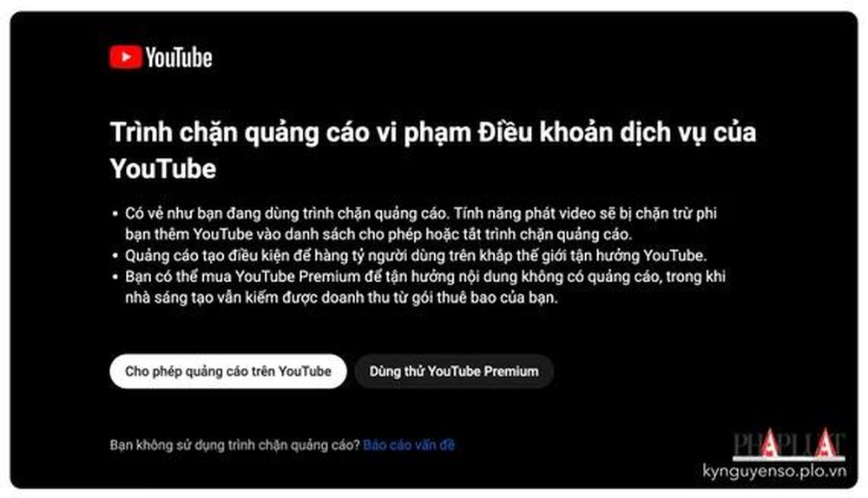The height and width of the screenshot is (498, 868).
Task: Click the first bullet point dot
Action: [x=115, y=213]
